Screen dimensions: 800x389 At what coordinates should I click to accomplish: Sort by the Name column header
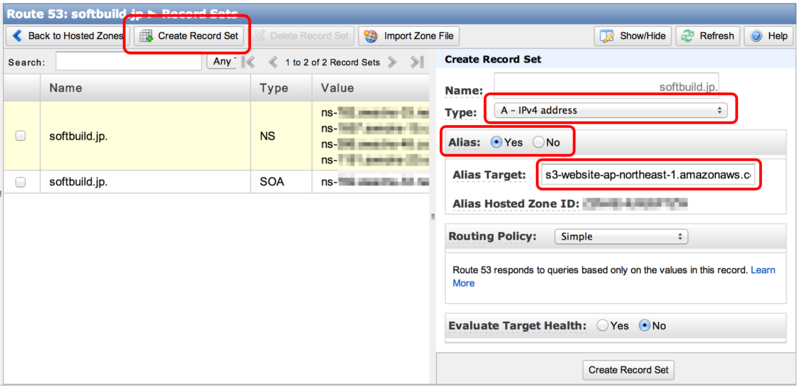click(145, 88)
